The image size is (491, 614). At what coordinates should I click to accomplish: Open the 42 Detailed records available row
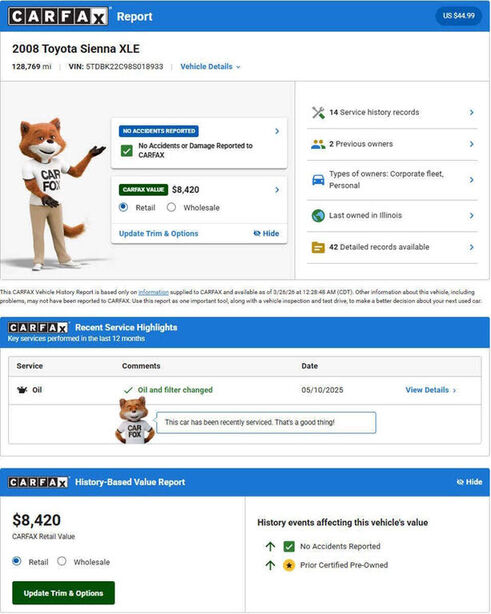click(392, 247)
